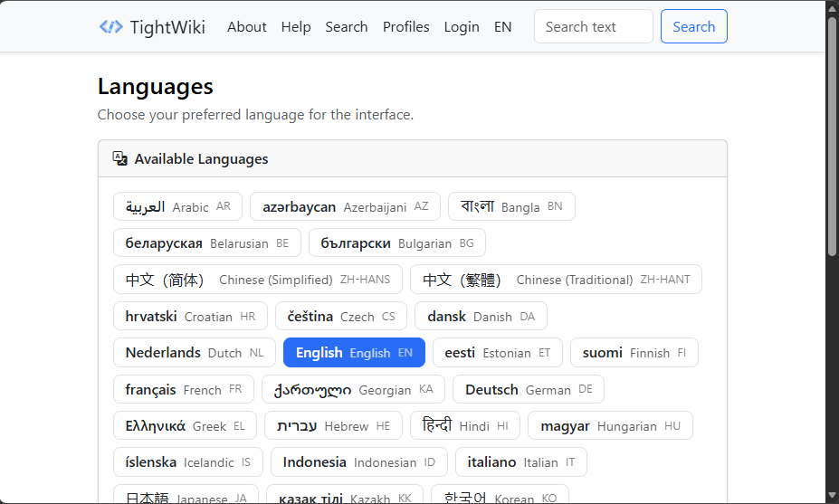The image size is (839, 504).
Task: Select the Japanese language
Action: pyautogui.click(x=186, y=496)
